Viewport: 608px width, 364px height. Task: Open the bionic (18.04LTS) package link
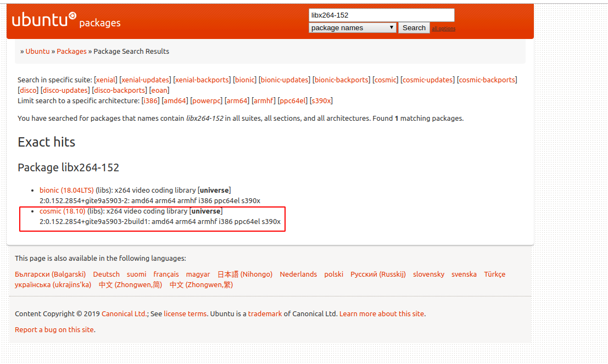pos(66,191)
